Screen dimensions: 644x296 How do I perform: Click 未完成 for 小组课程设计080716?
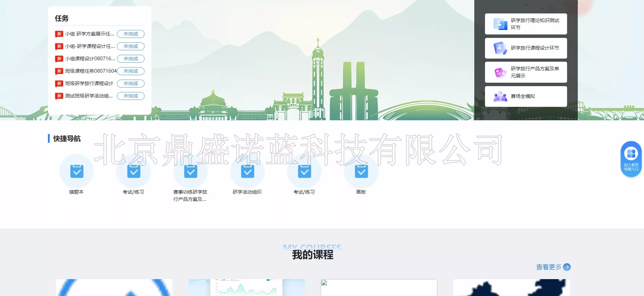click(131, 59)
